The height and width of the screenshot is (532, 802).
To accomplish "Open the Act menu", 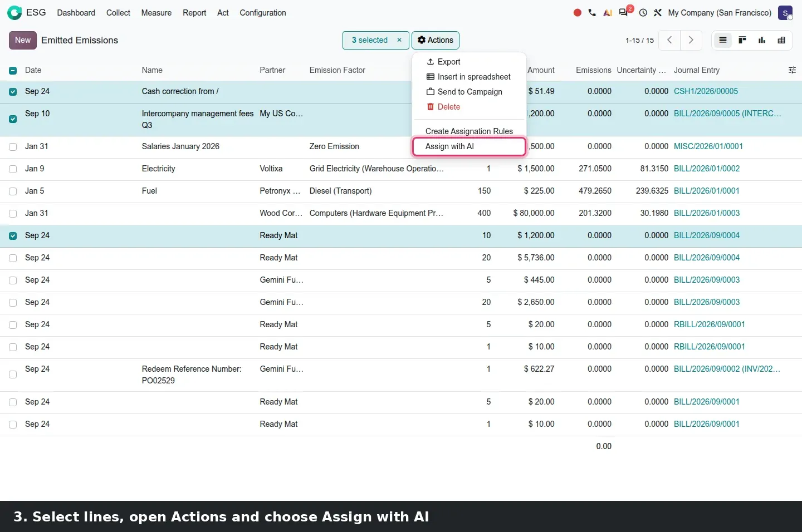I will point(223,13).
